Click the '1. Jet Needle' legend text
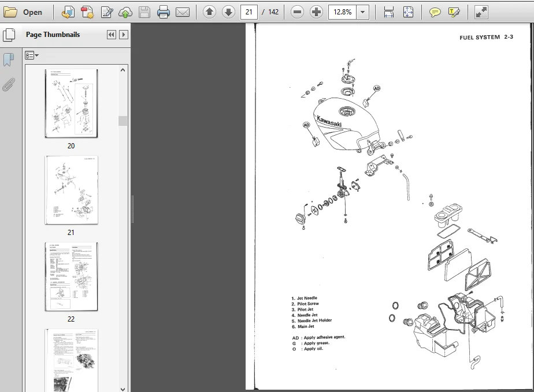Viewport: 534px width, 392px height. coord(305,298)
